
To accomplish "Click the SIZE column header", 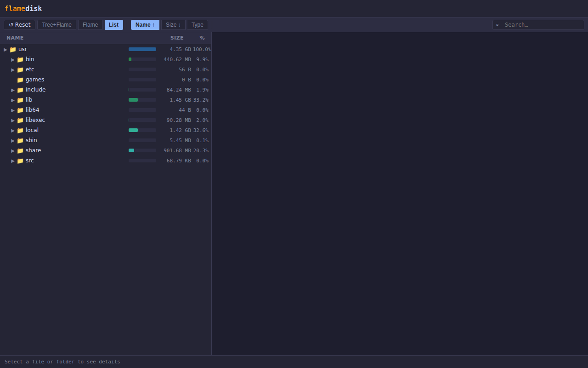I will pyautogui.click(x=177, y=38).
